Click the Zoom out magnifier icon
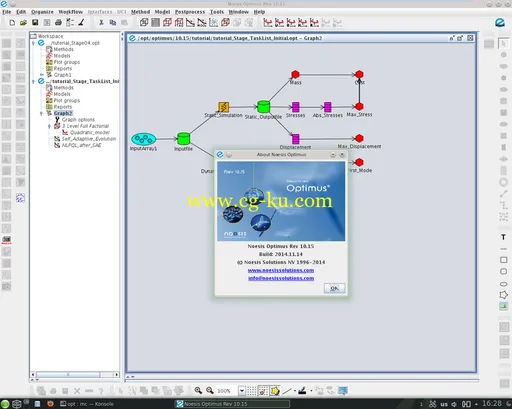 point(210,390)
